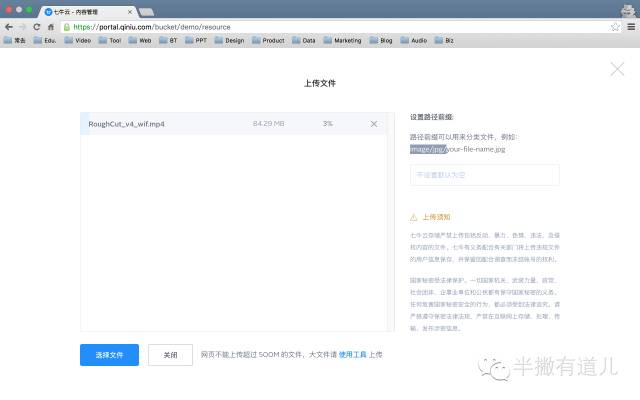640x400 pixels.
Task: Open the Design bookmarks folder
Action: tap(229, 41)
